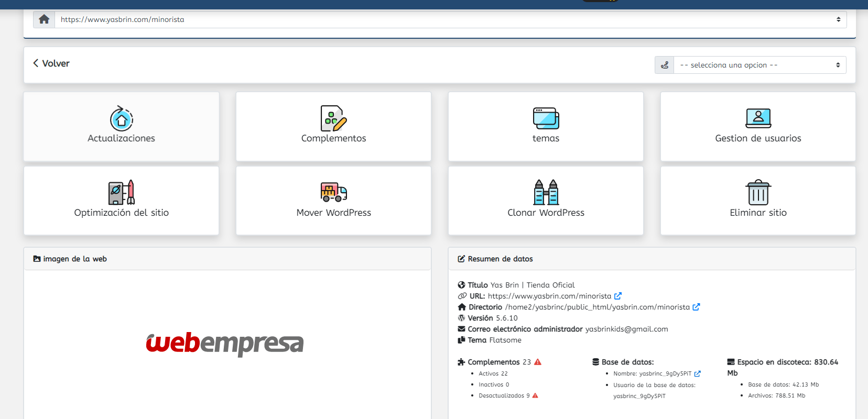Image resolution: width=868 pixels, height=419 pixels.
Task: Click the WordPress icon next to Versión
Action: 461,318
